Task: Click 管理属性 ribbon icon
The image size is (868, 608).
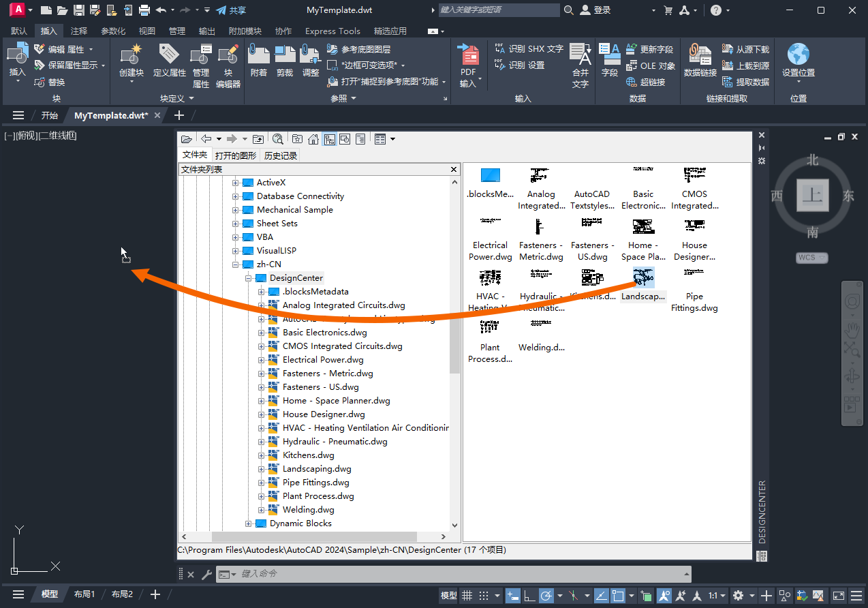Action: 201,66
